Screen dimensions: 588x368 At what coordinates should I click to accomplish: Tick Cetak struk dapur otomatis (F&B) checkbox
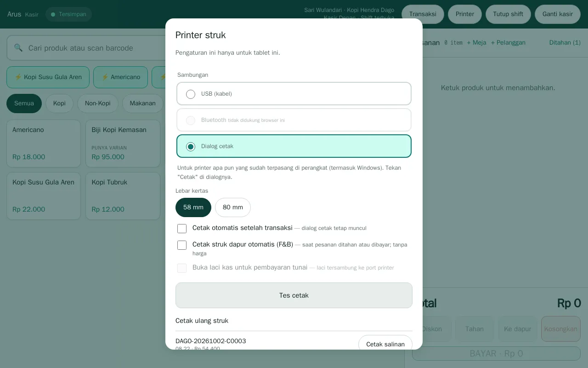point(182,245)
